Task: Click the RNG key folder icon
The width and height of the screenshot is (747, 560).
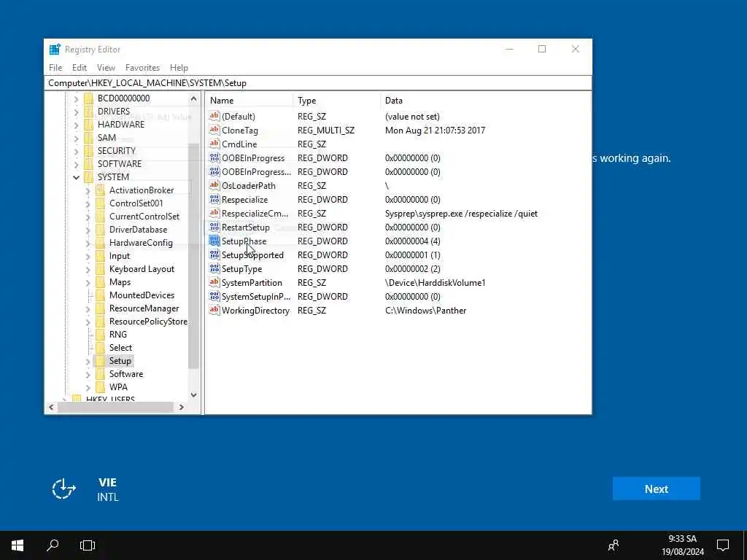Action: [x=100, y=334]
